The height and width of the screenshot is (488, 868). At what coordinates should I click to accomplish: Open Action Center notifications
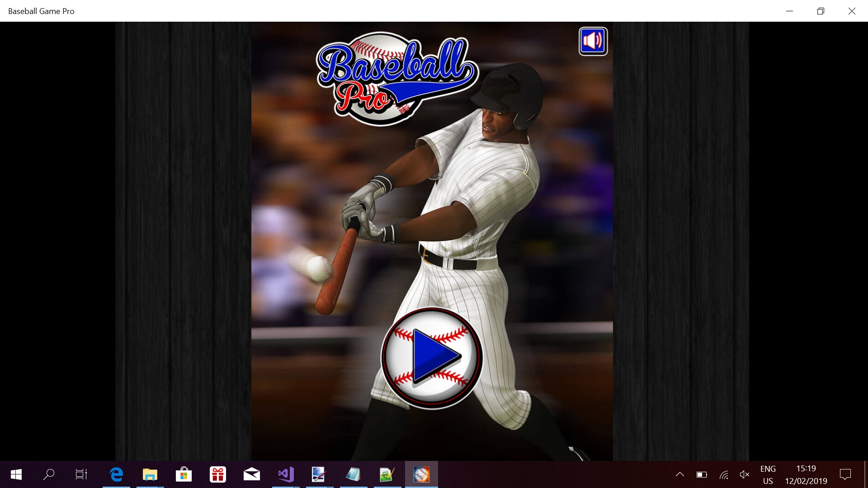[x=845, y=474]
